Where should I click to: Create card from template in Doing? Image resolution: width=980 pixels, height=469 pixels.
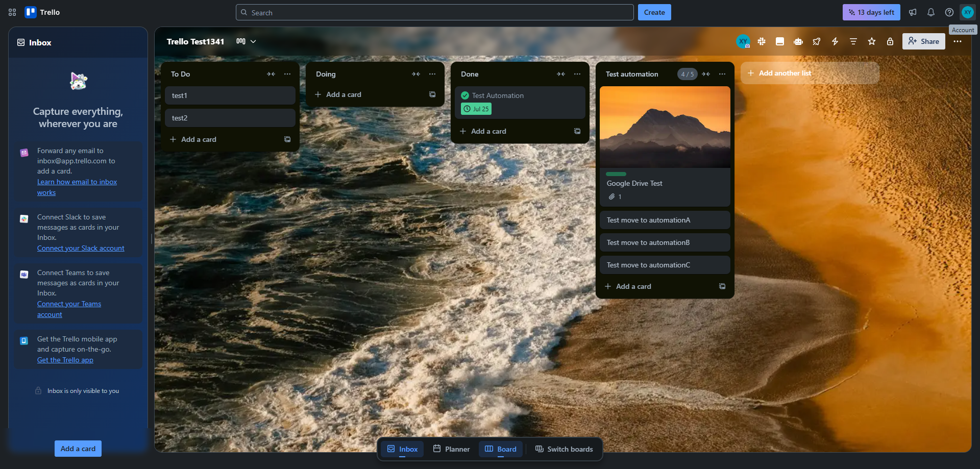click(432, 94)
